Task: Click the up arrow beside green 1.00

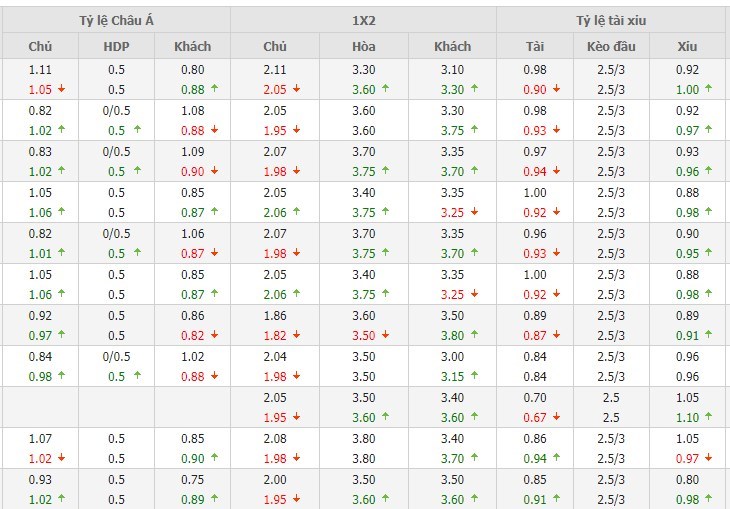Action: click(709, 89)
